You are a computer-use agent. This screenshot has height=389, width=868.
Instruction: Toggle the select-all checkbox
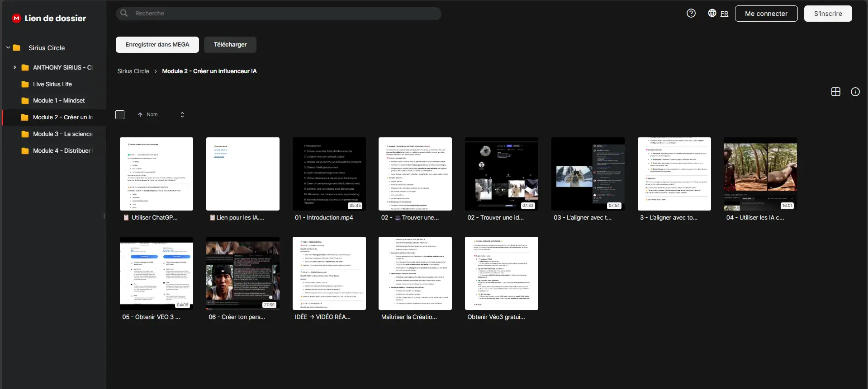click(x=120, y=115)
